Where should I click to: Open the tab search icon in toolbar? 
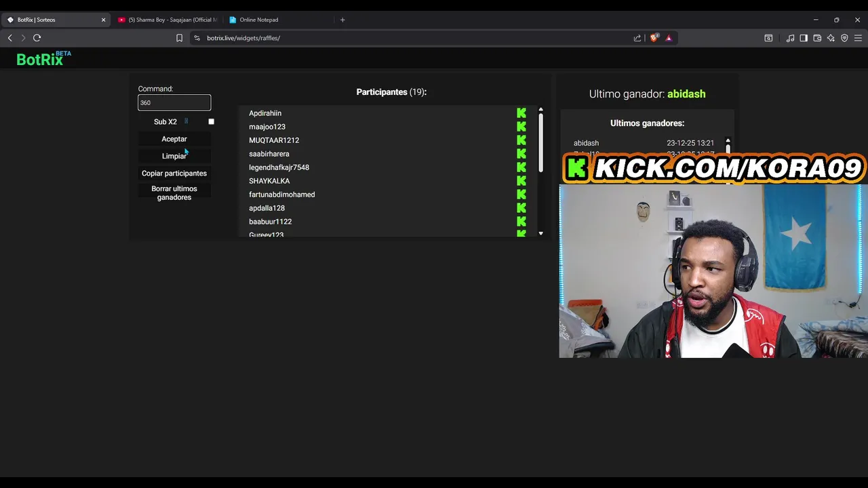pyautogui.click(x=768, y=38)
